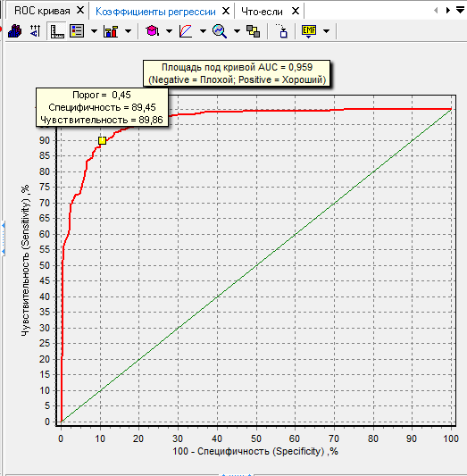Click the magnifier zoom icon
The width and height of the screenshot is (467, 476).
pos(220,31)
